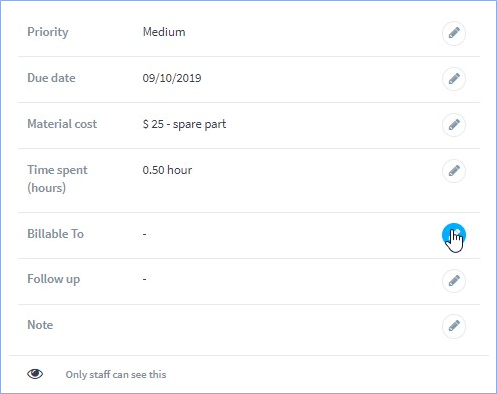Image resolution: width=497 pixels, height=394 pixels.
Task: Click the Material cost label
Action: (x=62, y=124)
